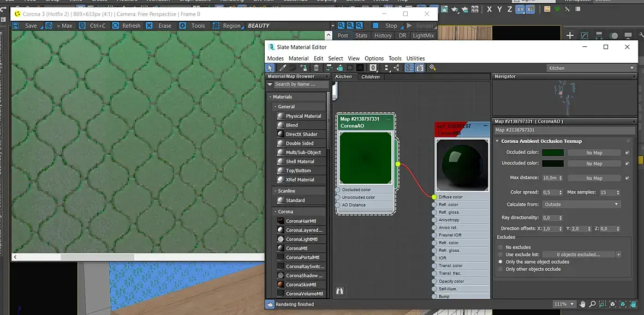644x315 pixels.
Task: Select Only other objects occlude
Action: pyautogui.click(x=500, y=269)
